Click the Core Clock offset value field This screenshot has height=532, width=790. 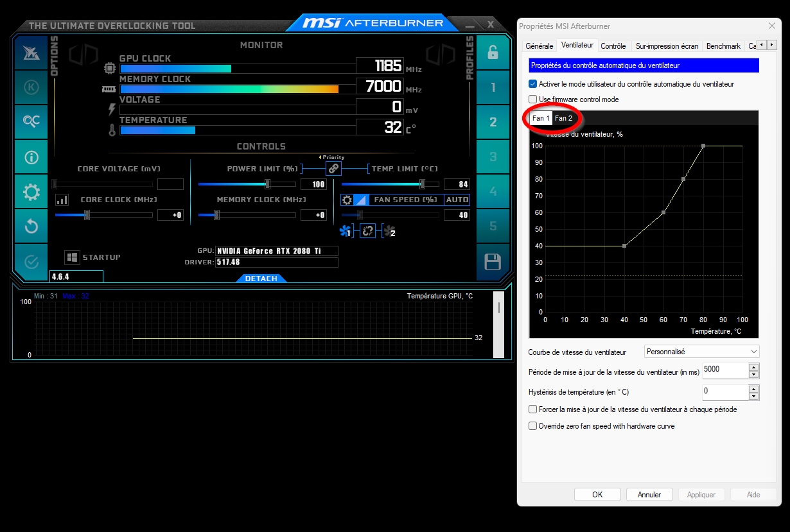tap(170, 215)
